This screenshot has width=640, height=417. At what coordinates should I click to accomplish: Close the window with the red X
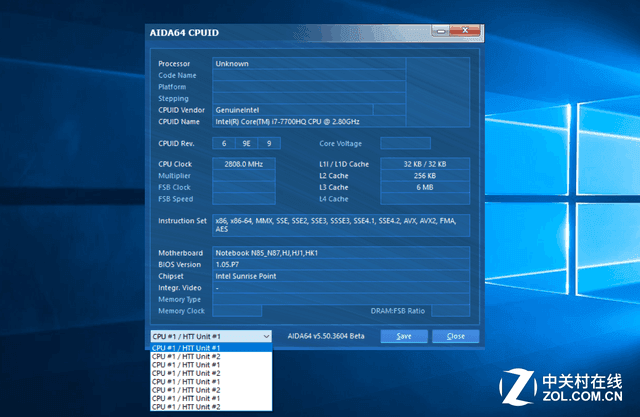[465, 31]
